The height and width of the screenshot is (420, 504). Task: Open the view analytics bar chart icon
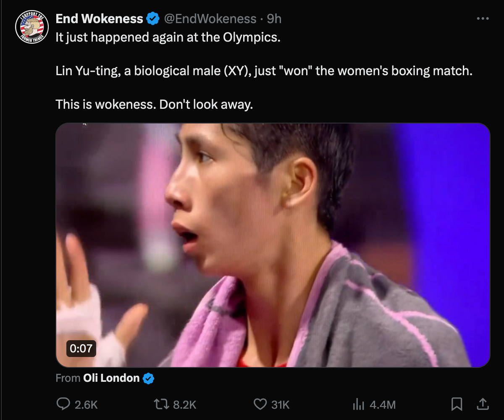(x=358, y=404)
